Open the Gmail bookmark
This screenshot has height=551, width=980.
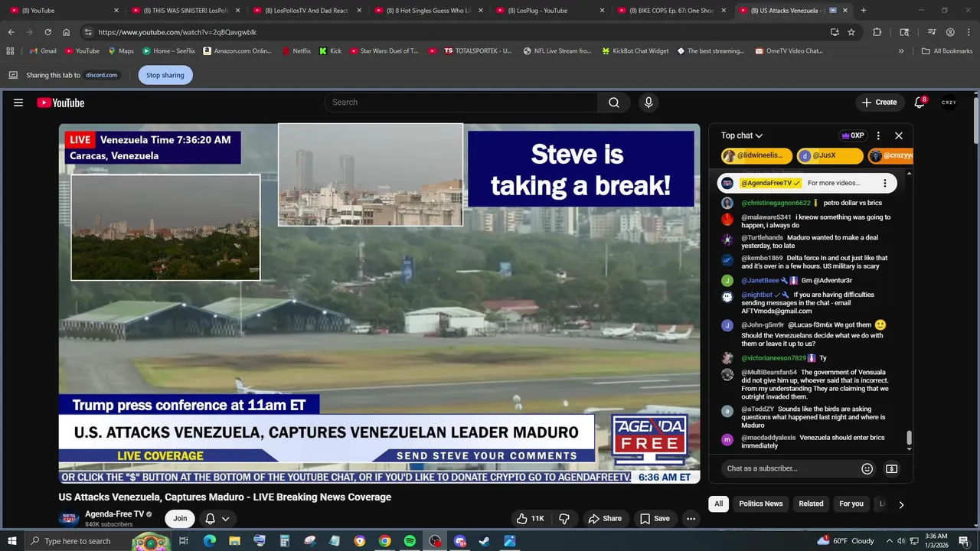click(42, 51)
